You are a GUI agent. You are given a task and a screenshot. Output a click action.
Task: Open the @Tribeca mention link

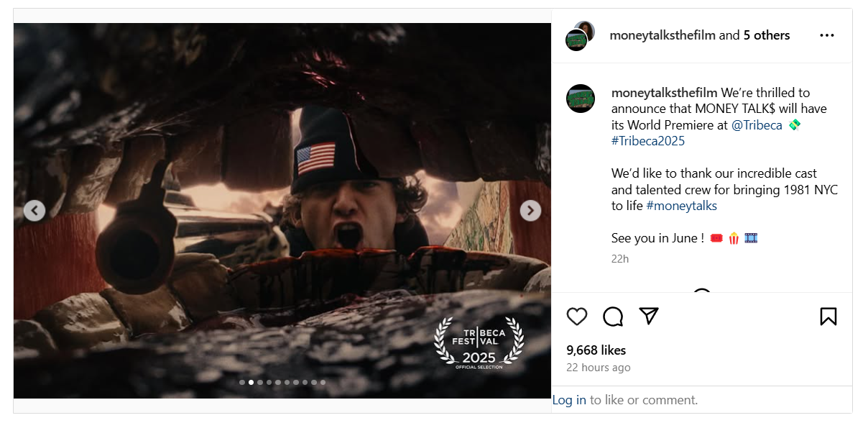pos(757,125)
